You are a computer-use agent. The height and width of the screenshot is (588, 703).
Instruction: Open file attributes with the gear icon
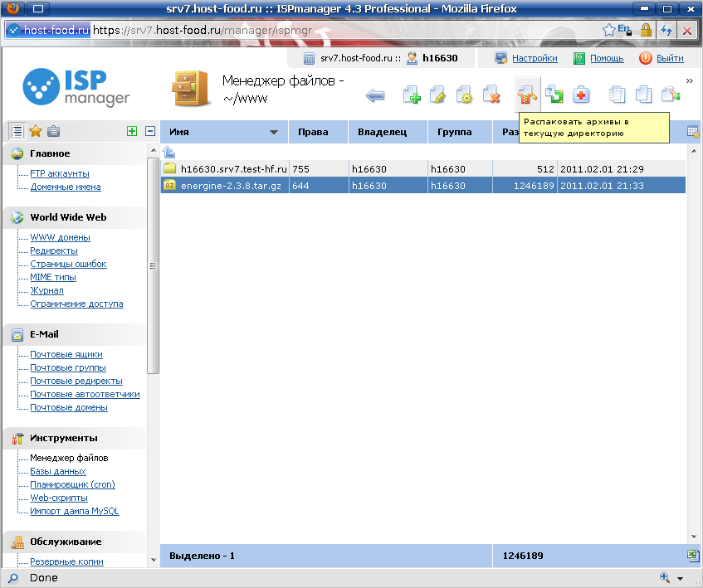coord(465,96)
